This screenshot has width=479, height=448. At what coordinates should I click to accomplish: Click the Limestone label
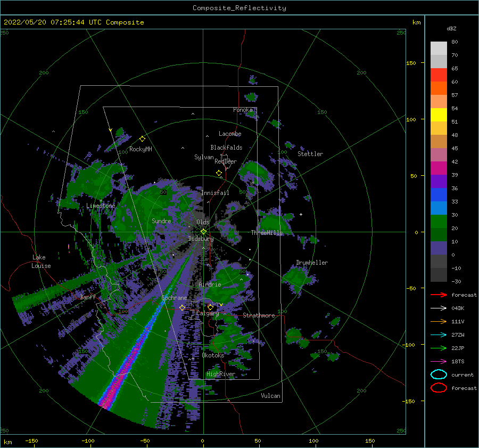(101, 206)
